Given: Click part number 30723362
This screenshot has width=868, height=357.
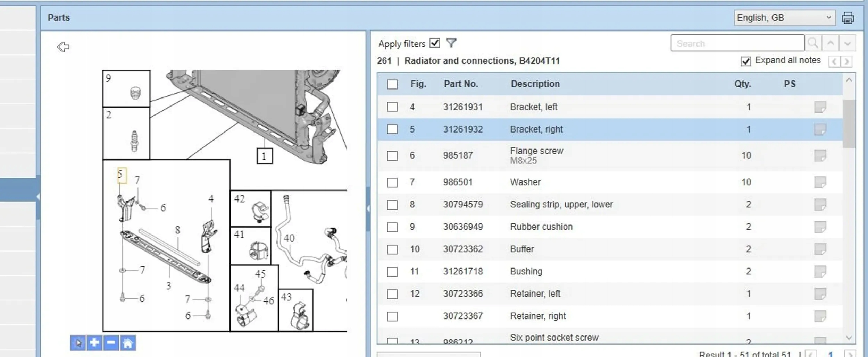Looking at the screenshot, I should pyautogui.click(x=463, y=249).
